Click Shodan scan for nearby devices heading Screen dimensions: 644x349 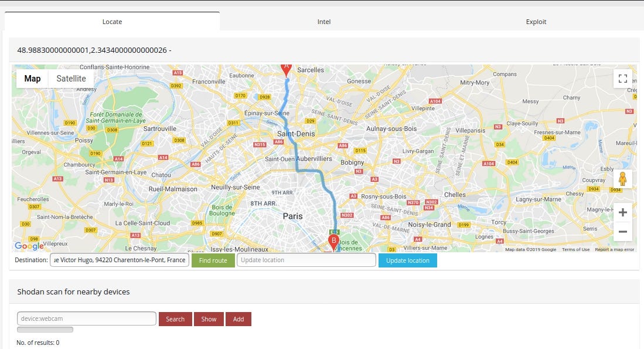tap(73, 292)
